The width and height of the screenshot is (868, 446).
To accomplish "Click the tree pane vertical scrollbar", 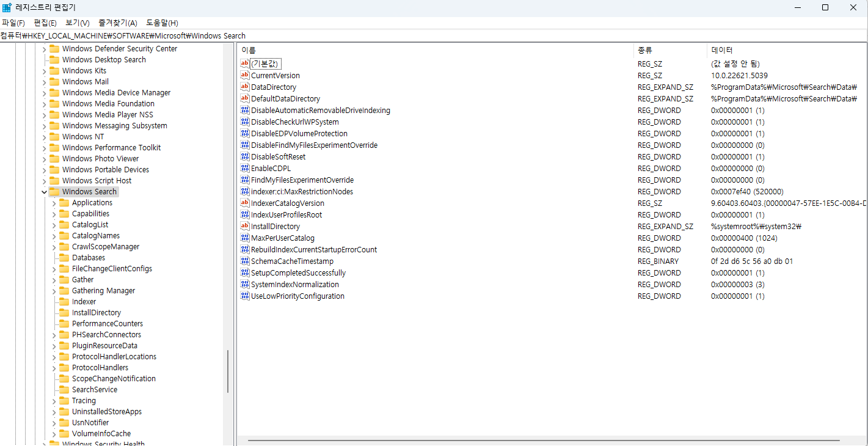I will 228,371.
